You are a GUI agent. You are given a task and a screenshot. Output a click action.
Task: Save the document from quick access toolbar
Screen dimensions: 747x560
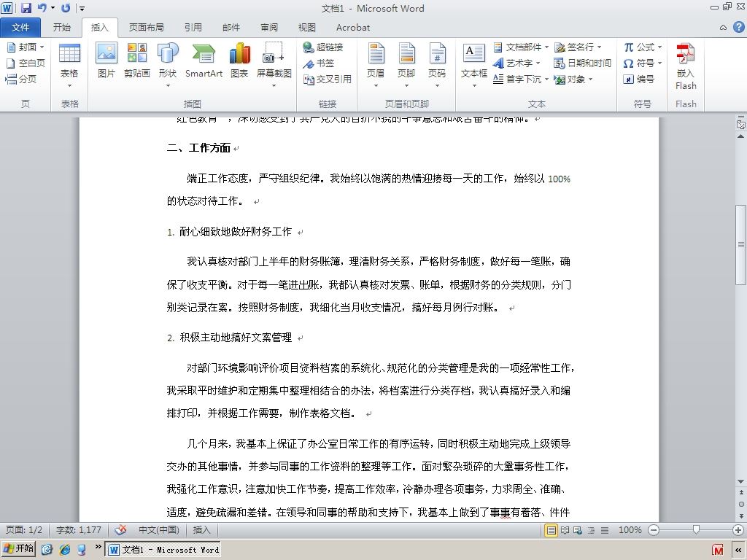[26, 8]
